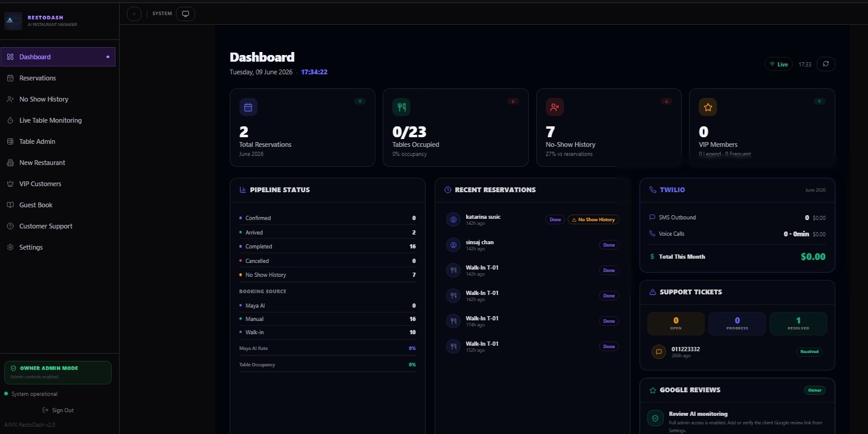Click the gear icon of Settings in the sidebar
The image size is (868, 434).
pyautogui.click(x=10, y=247)
